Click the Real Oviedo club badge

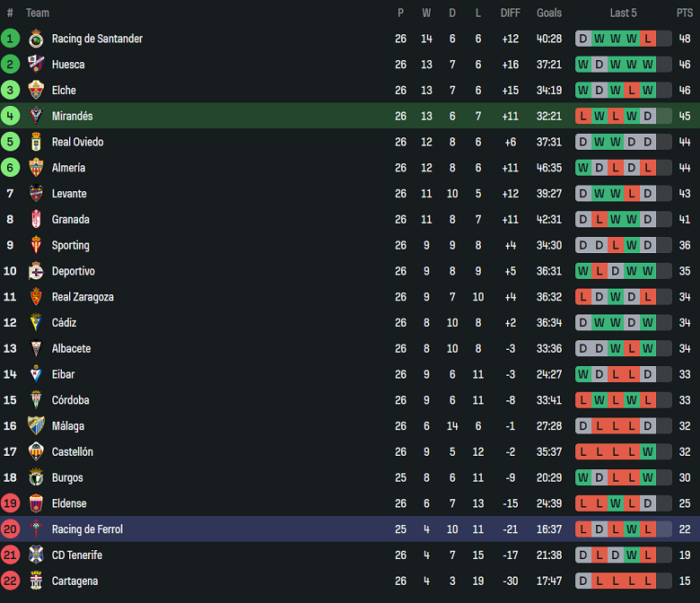click(x=36, y=142)
